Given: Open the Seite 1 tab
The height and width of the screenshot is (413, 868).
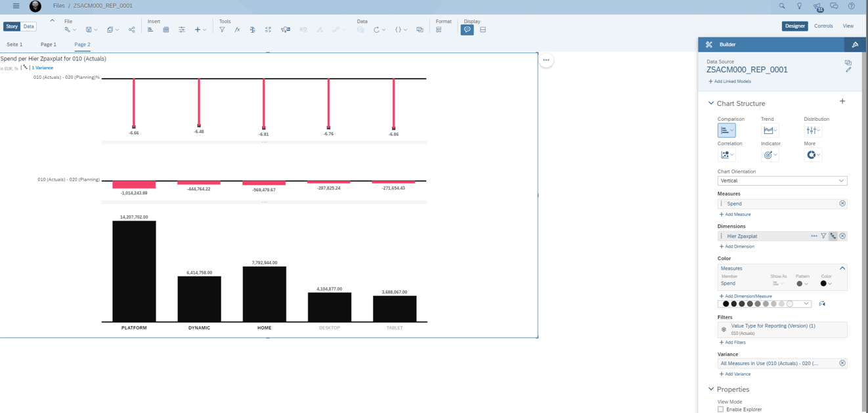Looking at the screenshot, I should pos(14,45).
